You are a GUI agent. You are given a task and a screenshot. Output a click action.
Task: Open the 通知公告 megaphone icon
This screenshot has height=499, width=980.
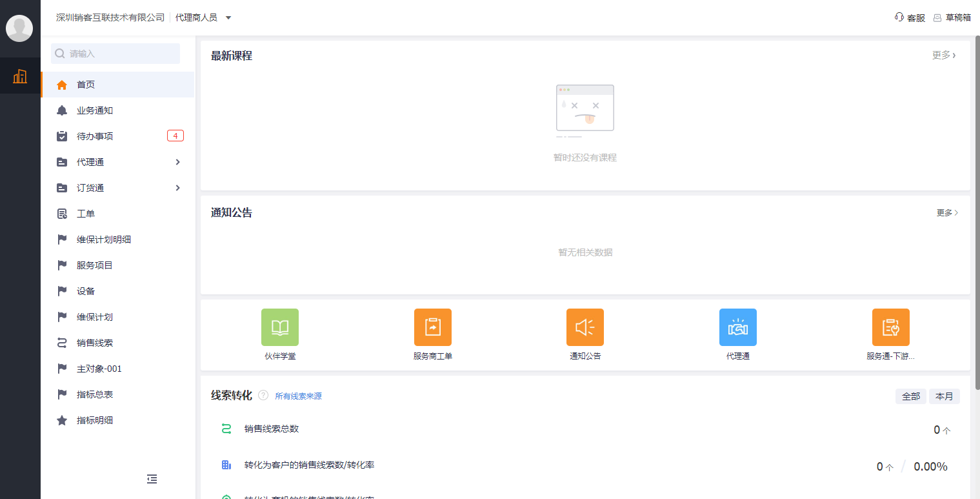(585, 327)
